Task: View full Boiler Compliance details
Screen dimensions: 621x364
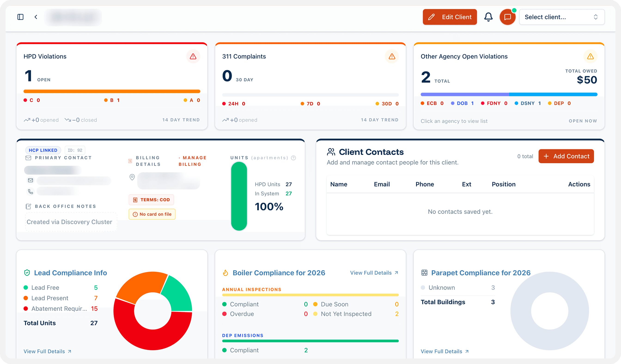Action: tap(374, 273)
